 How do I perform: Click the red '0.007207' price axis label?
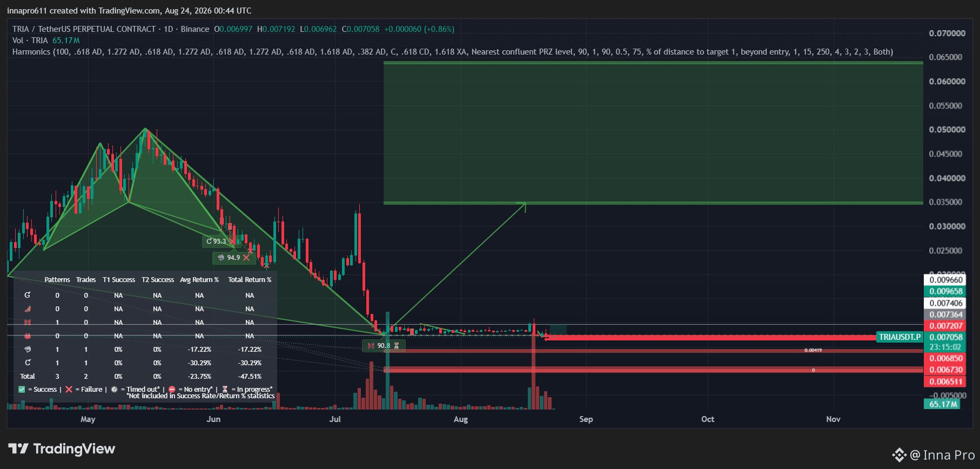[x=945, y=326]
